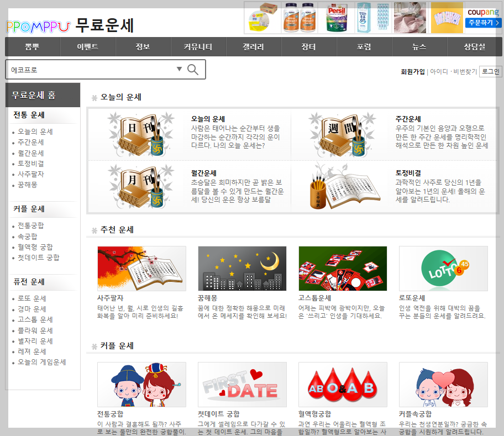Open the 이벤트 menu
This screenshot has height=436, width=504.
[x=88, y=47]
